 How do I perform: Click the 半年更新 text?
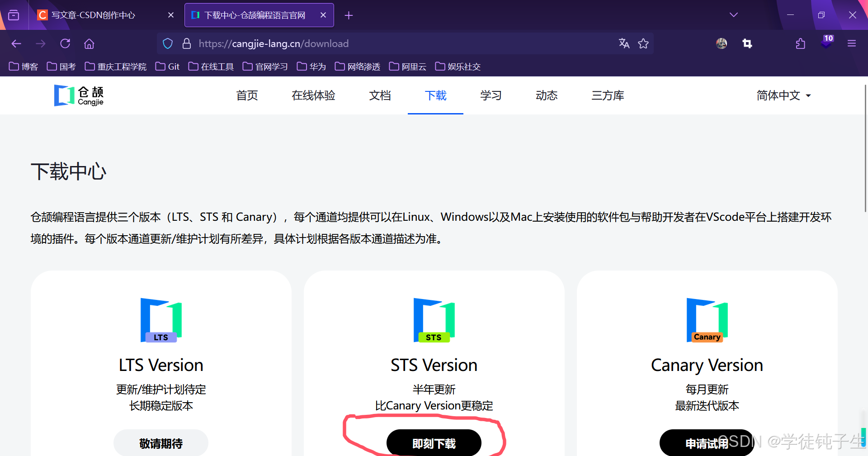pyautogui.click(x=434, y=389)
